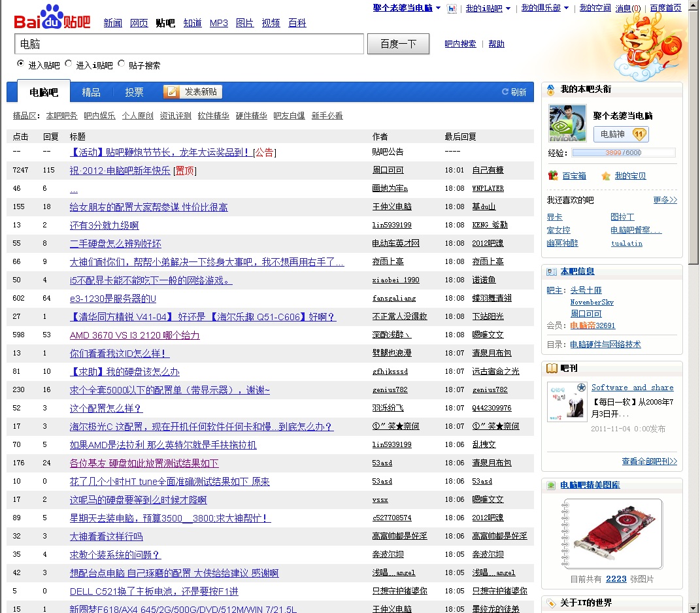The image size is (700, 613).
Task: Click the 我的本吧头衔 panel icon
Action: coord(551,90)
